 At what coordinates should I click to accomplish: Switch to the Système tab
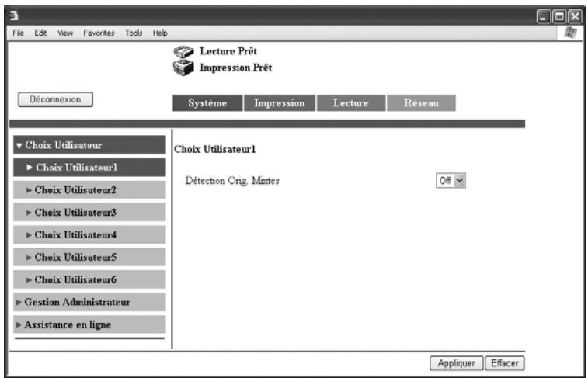(207, 103)
